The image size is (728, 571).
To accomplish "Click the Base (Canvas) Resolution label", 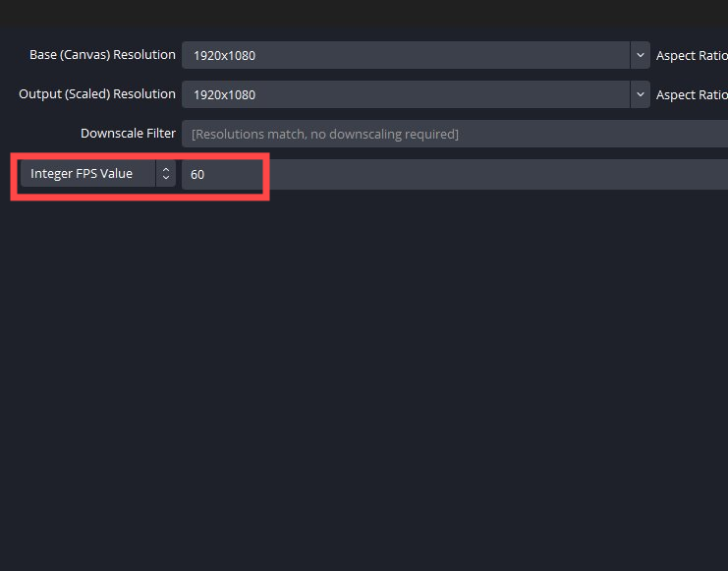I will [102, 55].
